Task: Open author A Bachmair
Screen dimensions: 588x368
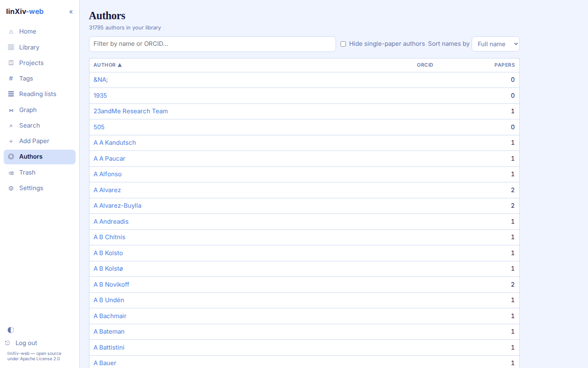Action: click(110, 316)
